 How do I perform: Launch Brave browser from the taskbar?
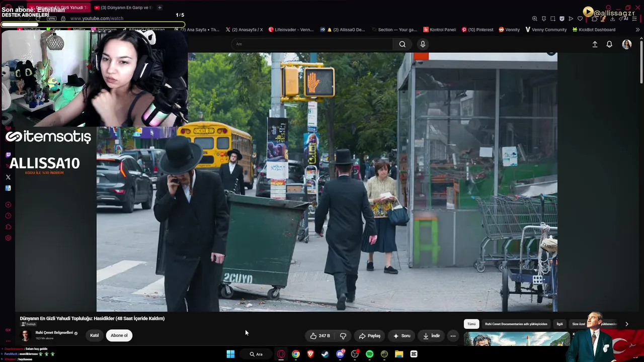point(310,354)
